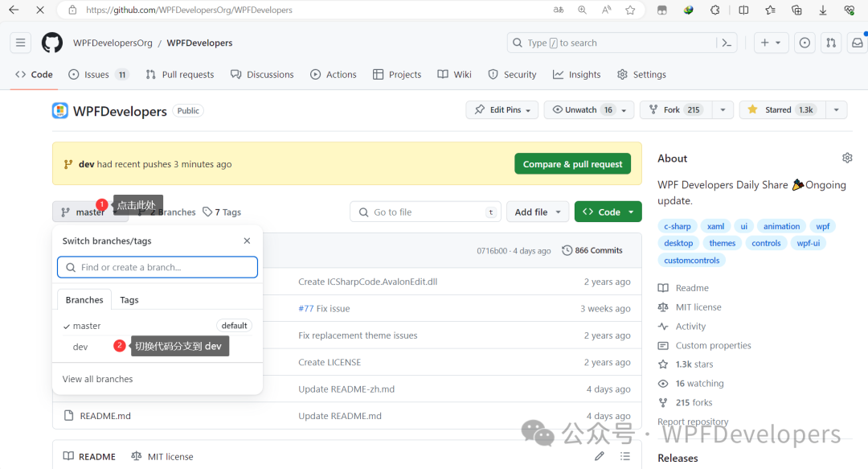This screenshot has height=469, width=868.
Task: Toggle the README outline view icon
Action: [x=625, y=455]
